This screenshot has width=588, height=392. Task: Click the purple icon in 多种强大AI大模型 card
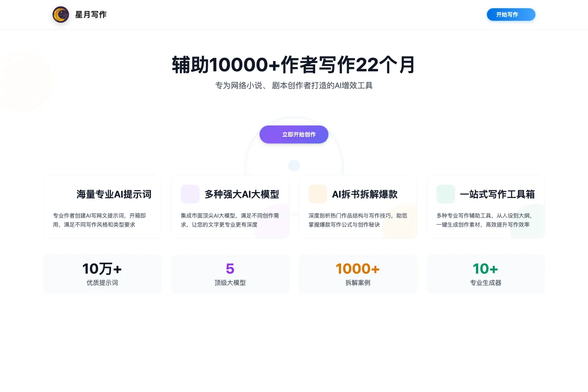(190, 194)
